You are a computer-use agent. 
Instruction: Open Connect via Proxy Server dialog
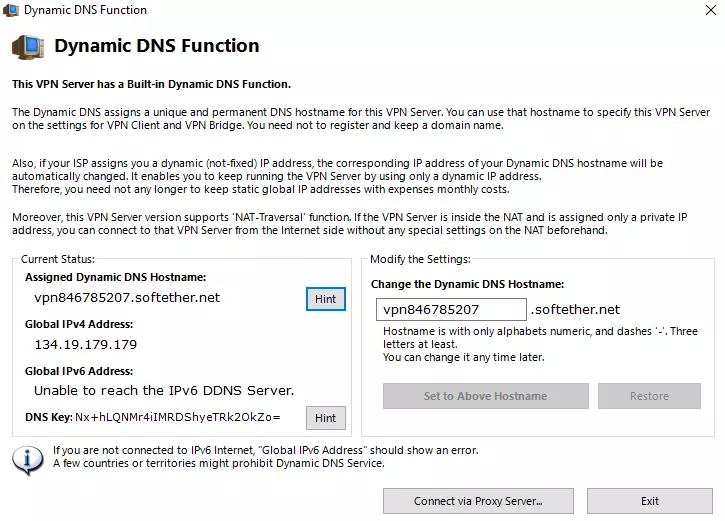478,501
